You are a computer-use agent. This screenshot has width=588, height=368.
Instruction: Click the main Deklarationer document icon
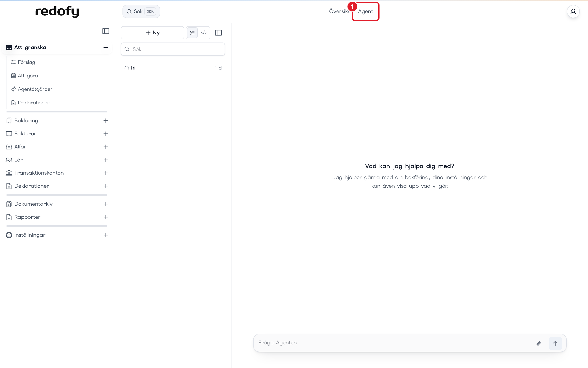(x=9, y=186)
